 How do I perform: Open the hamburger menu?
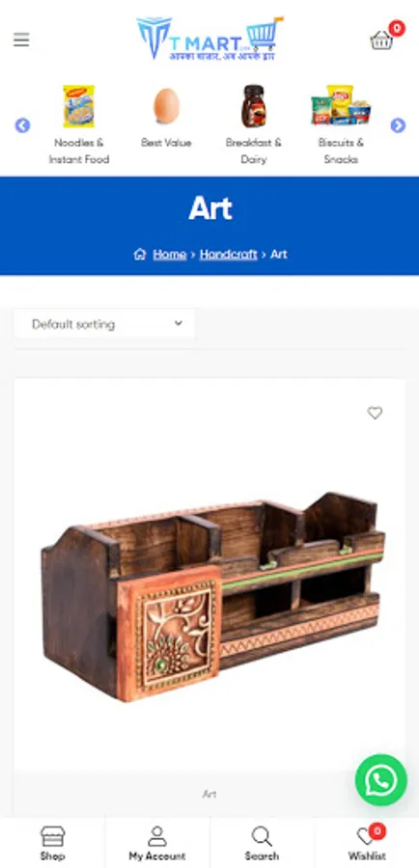[x=21, y=40]
